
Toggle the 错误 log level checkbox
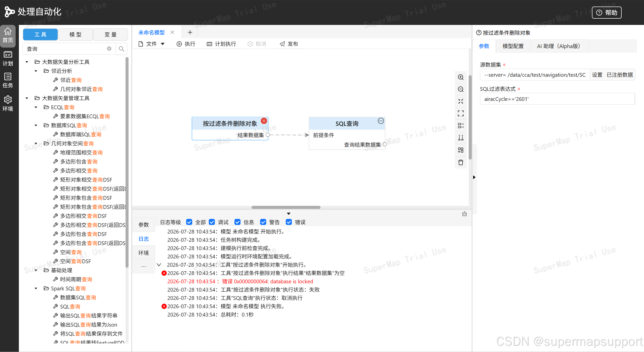[289, 222]
